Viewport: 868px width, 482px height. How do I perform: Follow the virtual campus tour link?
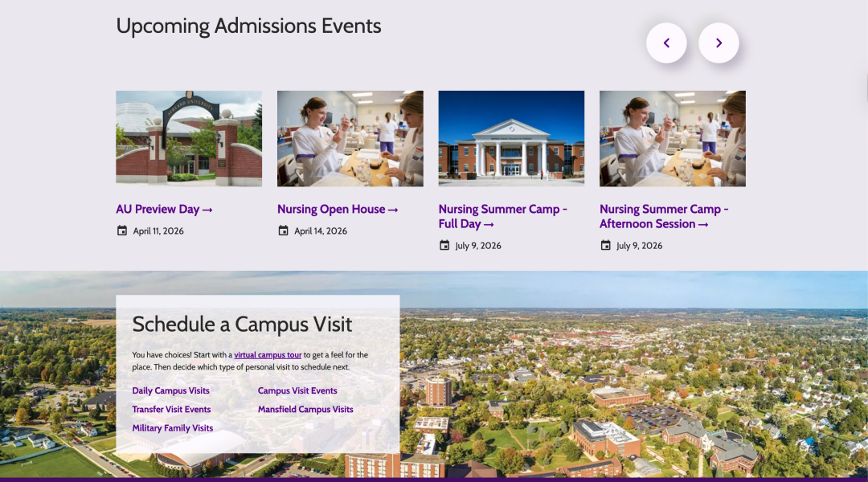tap(268, 355)
